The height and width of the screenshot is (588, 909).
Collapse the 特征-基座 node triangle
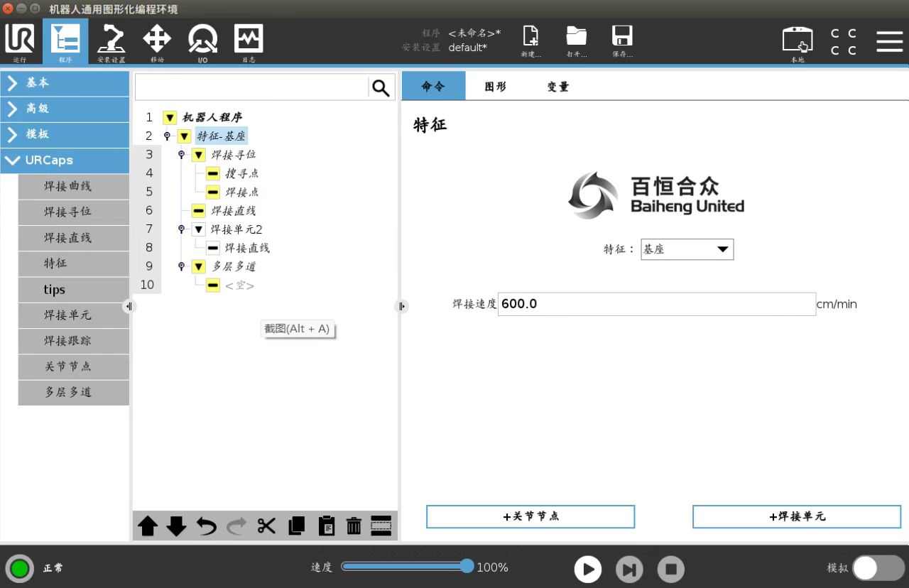(184, 136)
